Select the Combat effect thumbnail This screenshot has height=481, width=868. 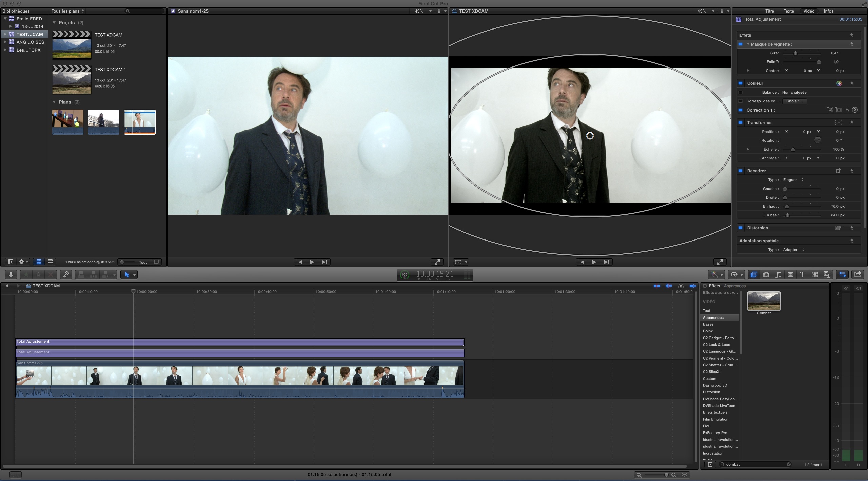point(764,301)
